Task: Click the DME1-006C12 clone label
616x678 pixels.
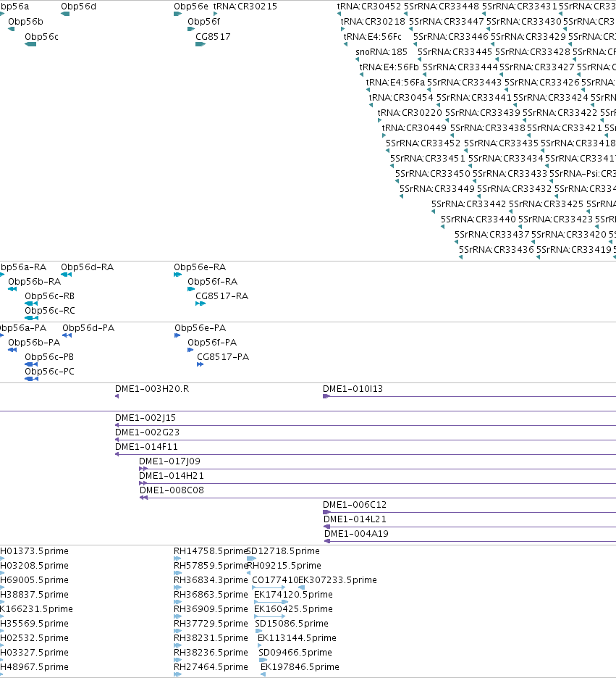Action: [x=355, y=505]
